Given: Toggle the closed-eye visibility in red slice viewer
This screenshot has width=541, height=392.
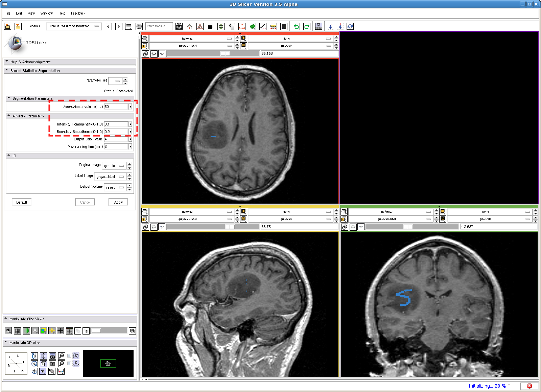Looking at the screenshot, I should pyautogui.click(x=154, y=54).
